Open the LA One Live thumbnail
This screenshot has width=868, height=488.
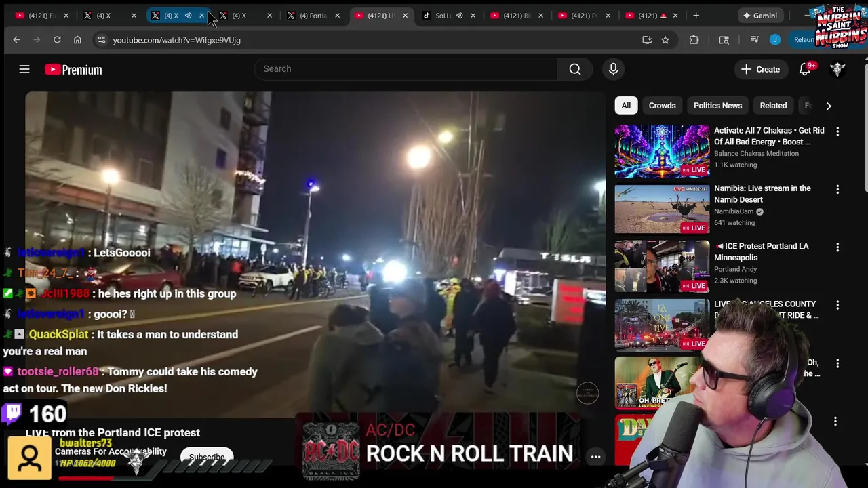coord(662,325)
